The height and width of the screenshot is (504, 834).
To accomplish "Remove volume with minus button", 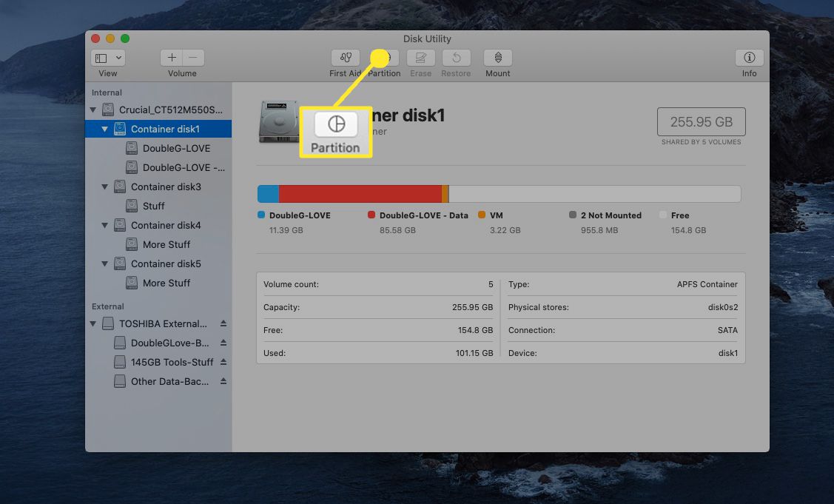I will coord(193,58).
